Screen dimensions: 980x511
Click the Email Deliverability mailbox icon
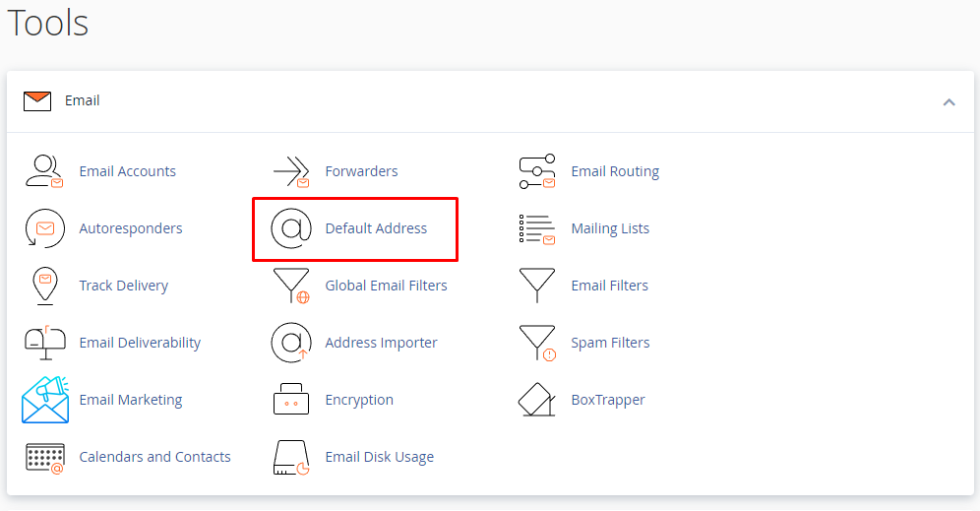point(44,343)
